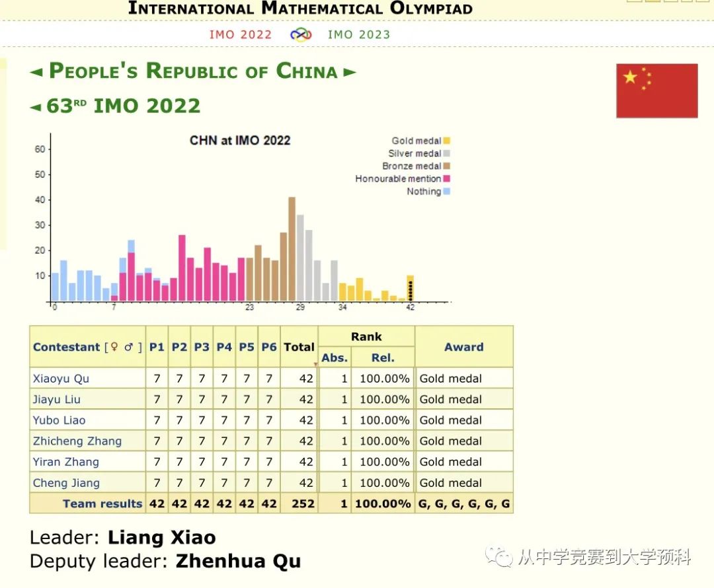
Task: Go to previous year arrow before 63rd IMO
Action: coord(36,108)
